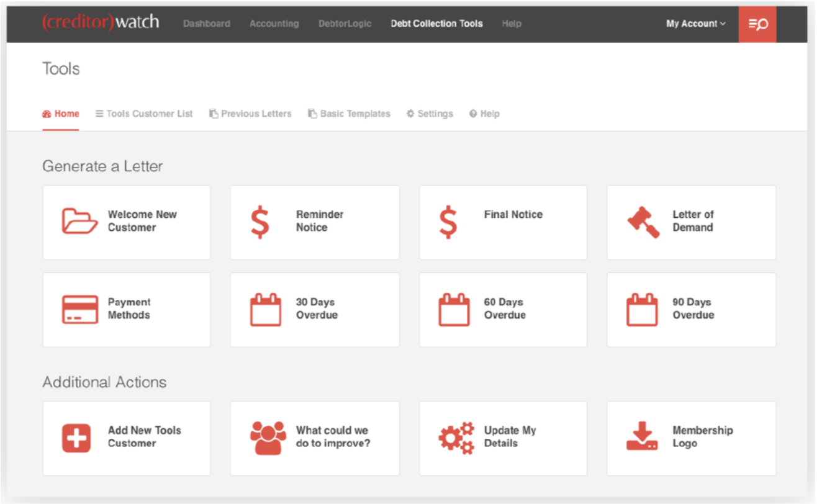Screen dimensions: 817x504
Task: Click the calendar icon for 60 Days Overdue
Action: [x=454, y=309]
